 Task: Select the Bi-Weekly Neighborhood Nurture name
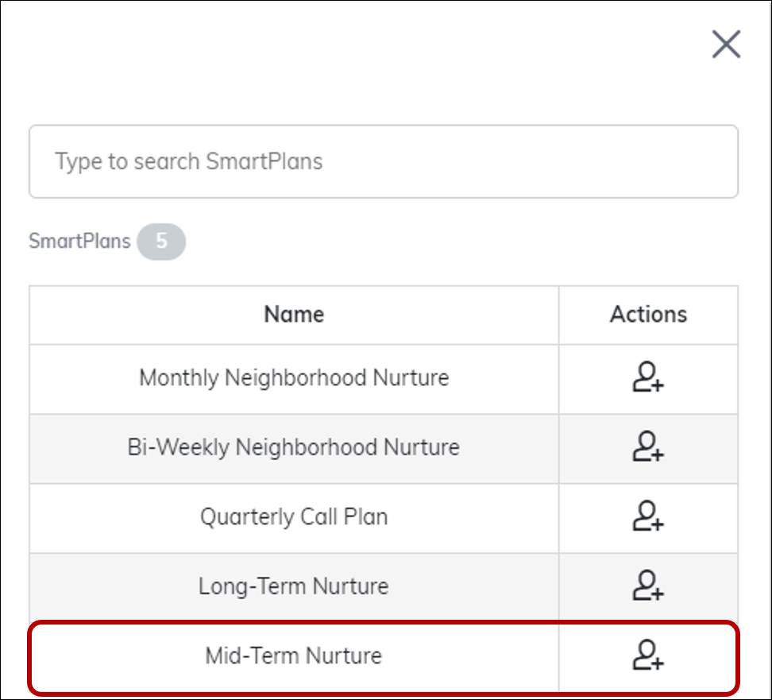[x=294, y=448]
